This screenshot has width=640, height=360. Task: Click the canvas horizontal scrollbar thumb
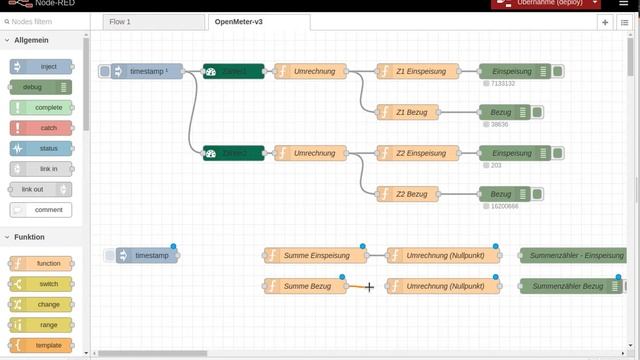tap(152, 353)
